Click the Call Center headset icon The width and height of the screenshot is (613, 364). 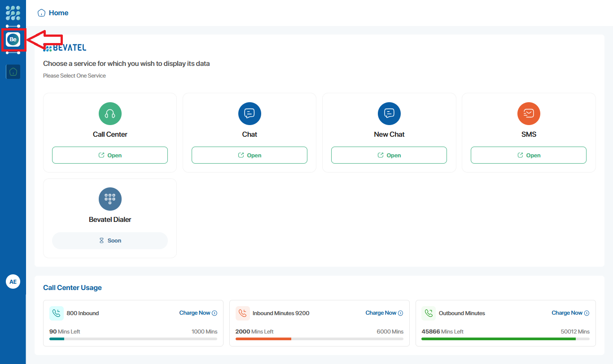[x=110, y=113]
